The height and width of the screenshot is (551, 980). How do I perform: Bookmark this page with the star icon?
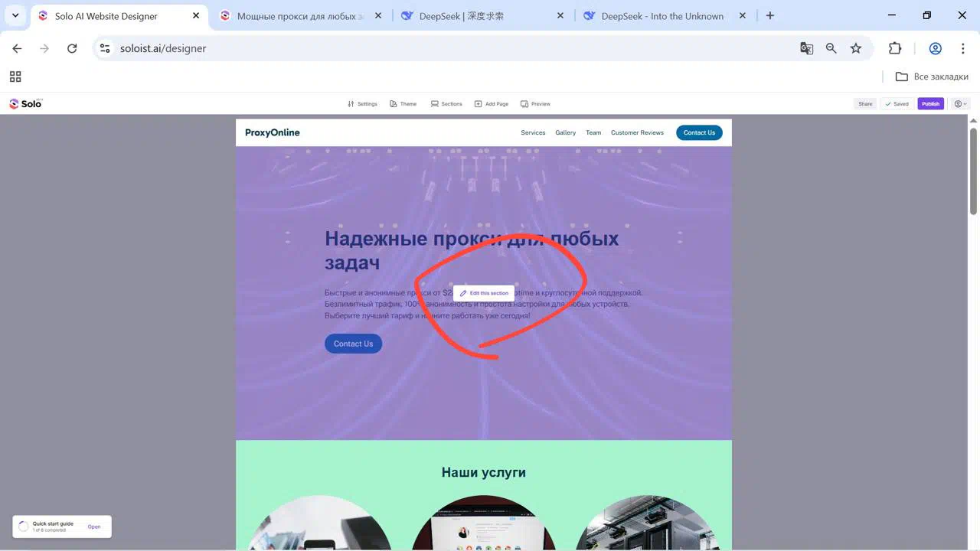(856, 48)
